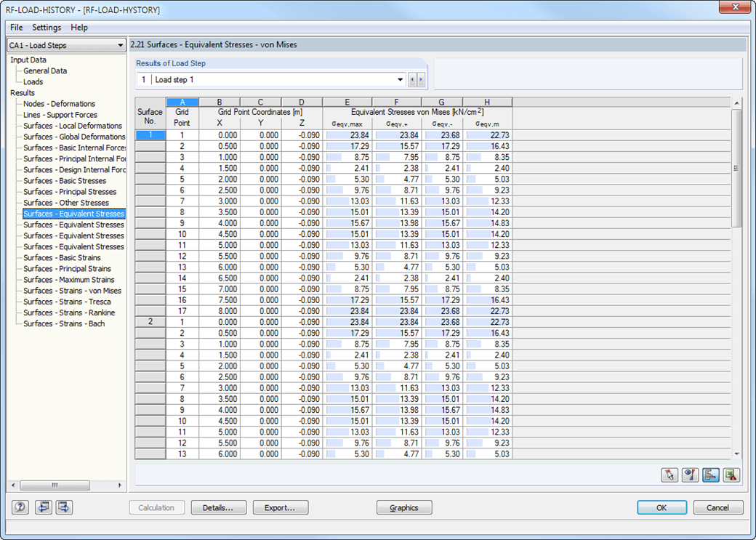Step to previous load step arrow

click(411, 79)
